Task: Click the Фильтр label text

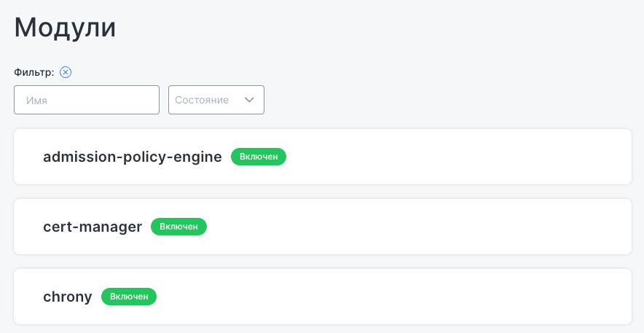Action: (x=34, y=72)
